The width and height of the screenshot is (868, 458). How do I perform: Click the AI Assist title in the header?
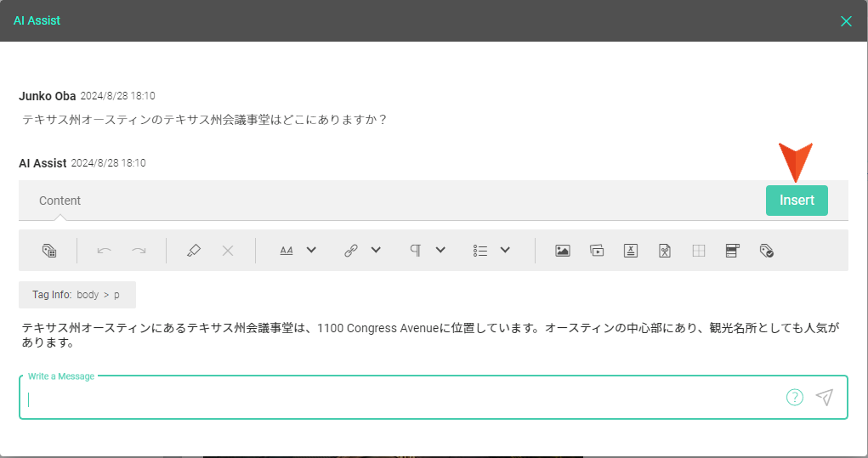click(x=37, y=20)
